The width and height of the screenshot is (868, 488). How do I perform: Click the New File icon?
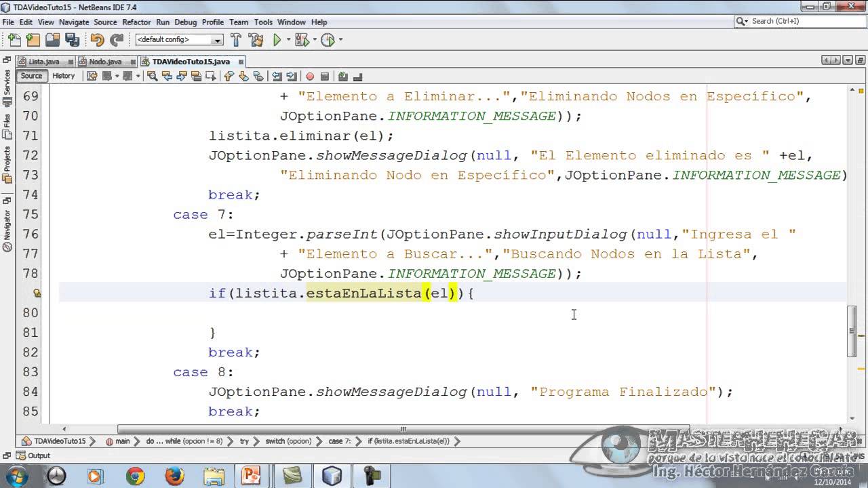click(14, 40)
